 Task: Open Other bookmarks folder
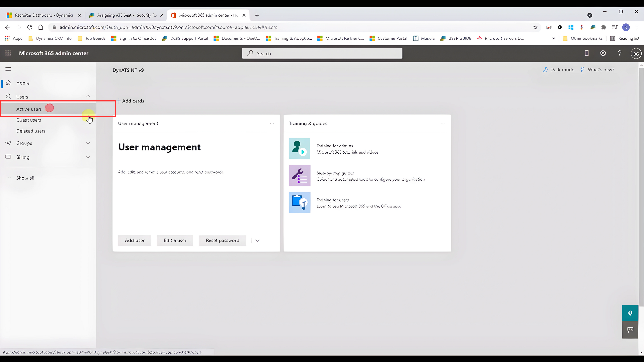(x=583, y=38)
